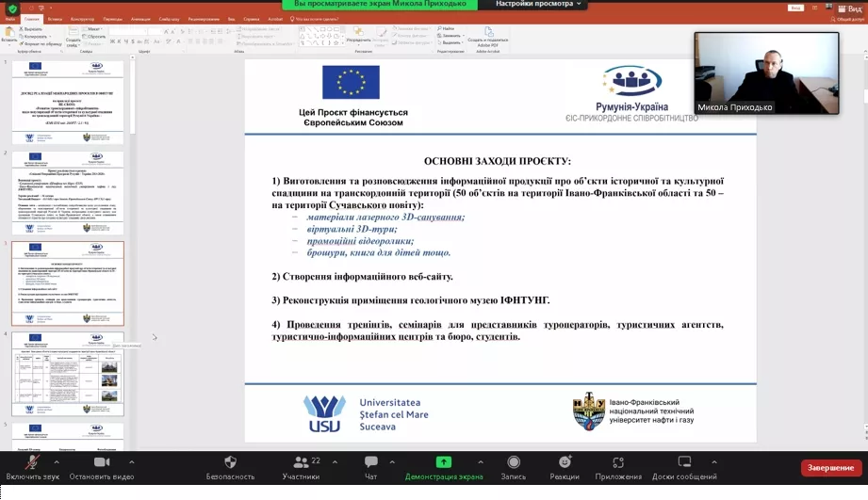This screenshot has height=500, width=868.
Task: Click the green encryption shield icon
Action: [12, 8]
